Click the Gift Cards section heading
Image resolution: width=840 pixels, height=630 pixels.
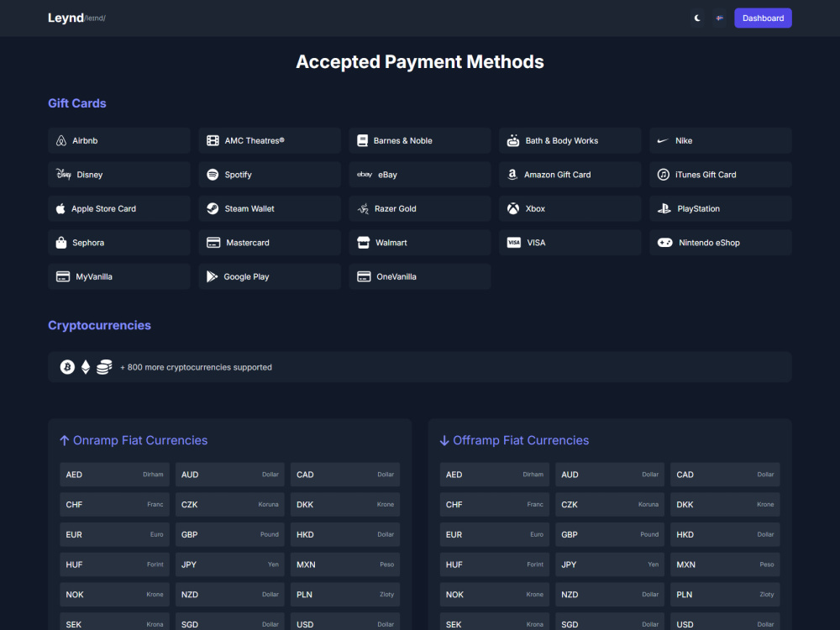pos(77,103)
